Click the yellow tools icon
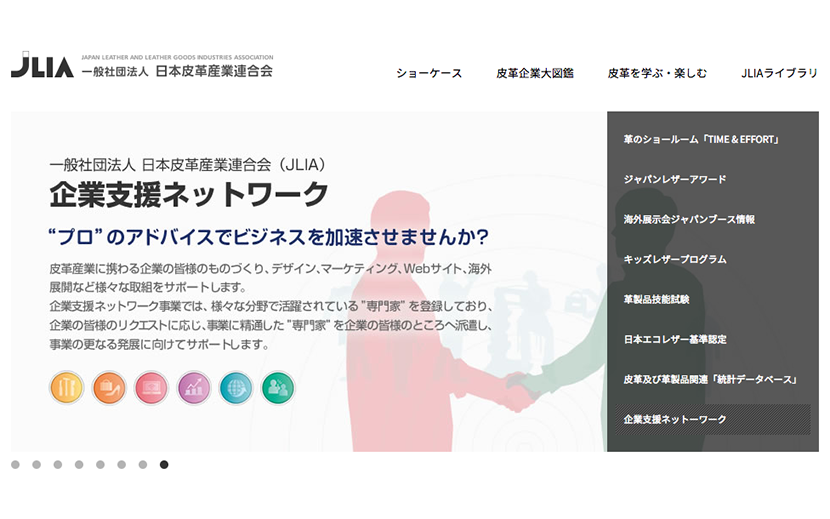The image size is (830, 519). pyautogui.click(x=67, y=388)
